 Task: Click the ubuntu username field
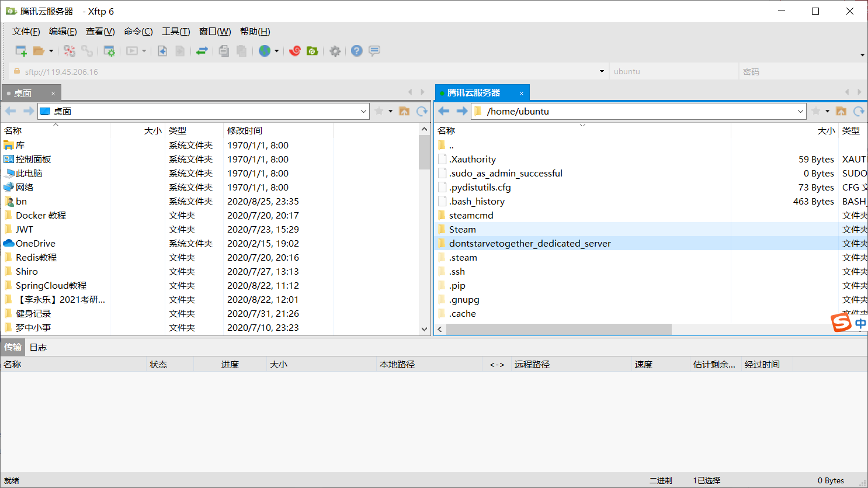(x=674, y=71)
